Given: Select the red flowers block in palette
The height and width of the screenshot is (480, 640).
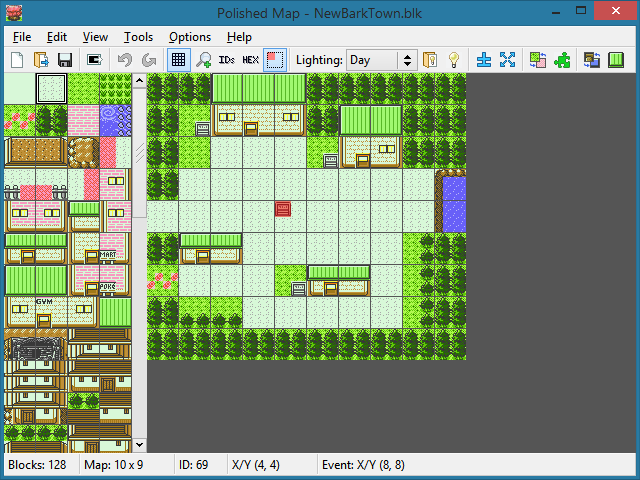Looking at the screenshot, I should point(20,120).
